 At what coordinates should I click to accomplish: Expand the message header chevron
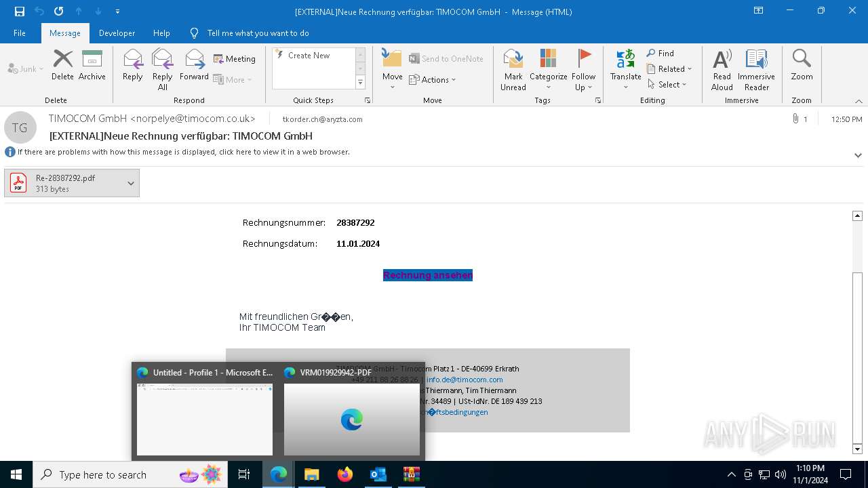tap(858, 155)
